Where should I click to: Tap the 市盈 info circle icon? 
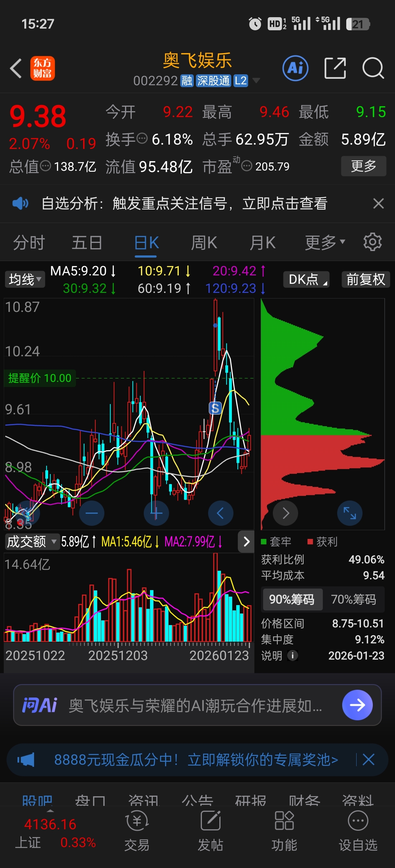(x=247, y=166)
